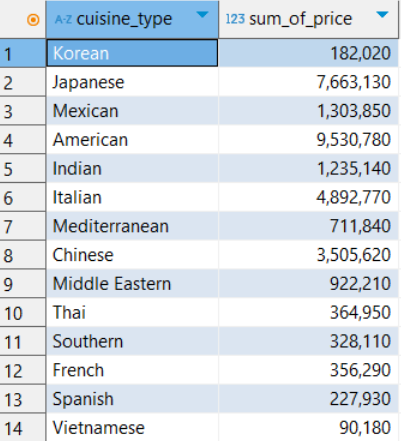This screenshot has width=401, height=441.
Task: Click the orange record indicator icon
Action: (x=33, y=20)
